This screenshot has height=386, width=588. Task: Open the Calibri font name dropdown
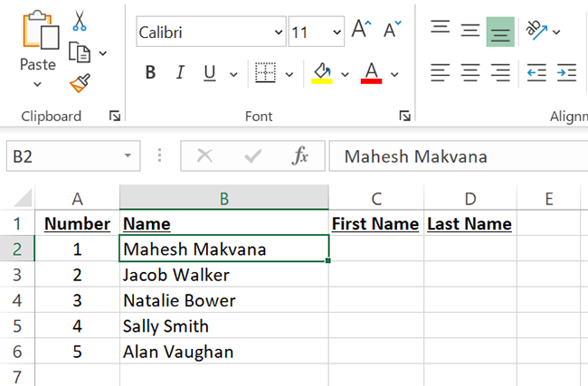tap(279, 33)
